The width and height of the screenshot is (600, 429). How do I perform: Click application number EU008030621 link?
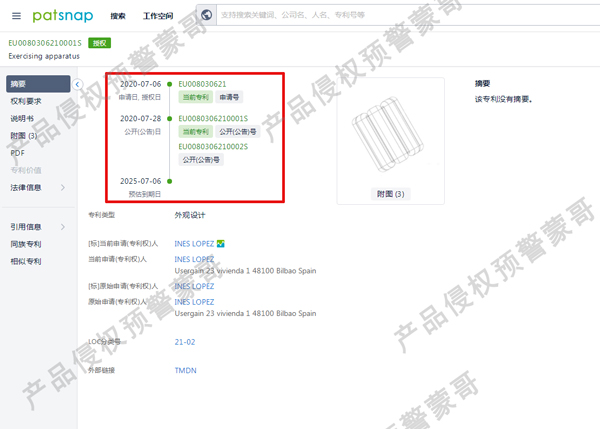(x=202, y=84)
